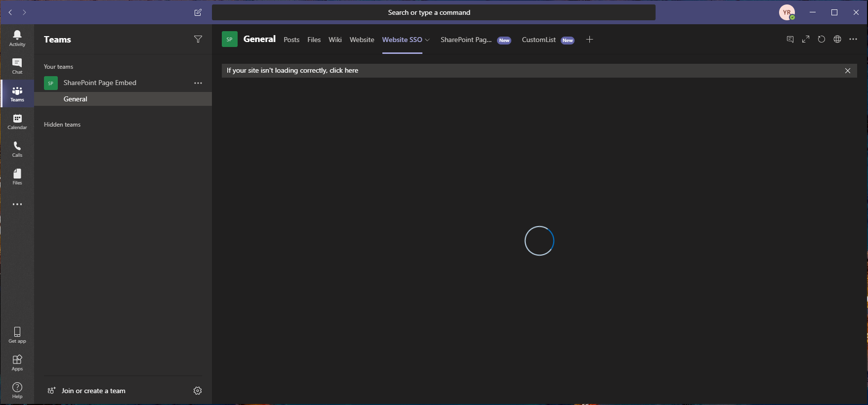Add a new tab with plus icon
The height and width of the screenshot is (405, 868).
point(589,40)
